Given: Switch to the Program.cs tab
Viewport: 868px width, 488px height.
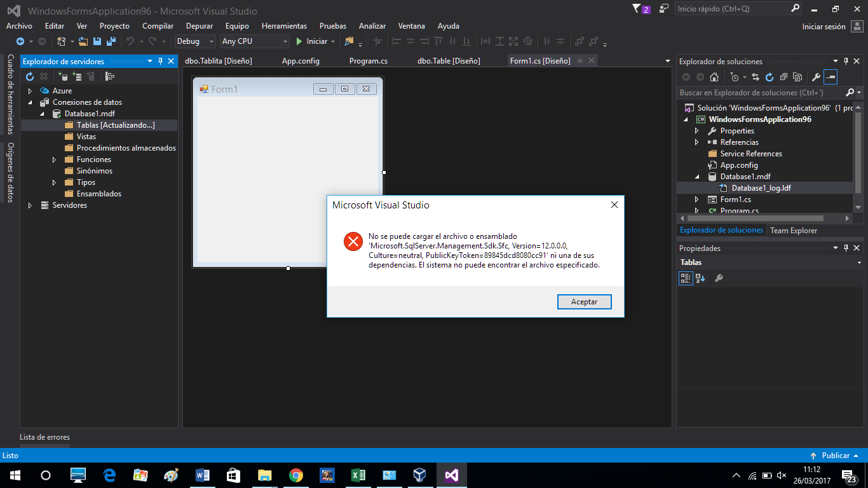Looking at the screenshot, I should [369, 61].
